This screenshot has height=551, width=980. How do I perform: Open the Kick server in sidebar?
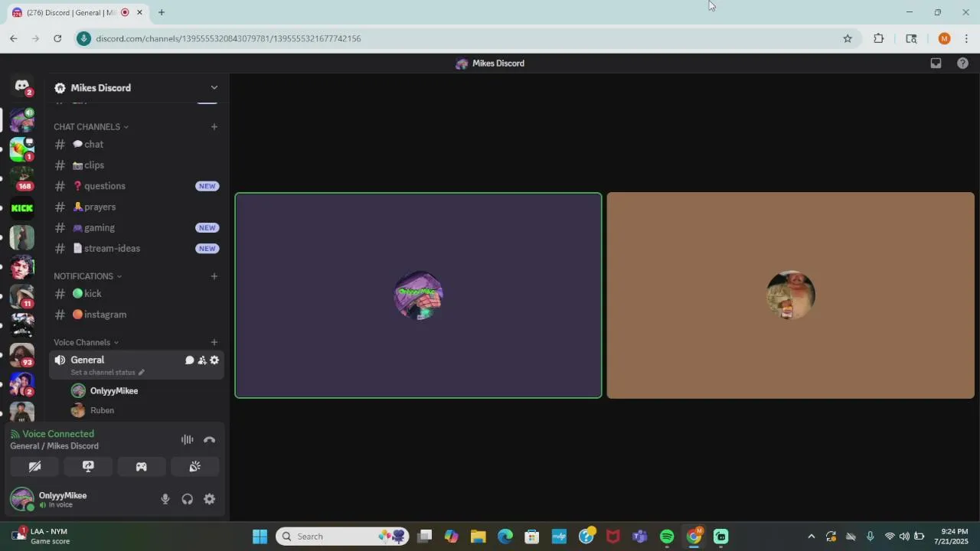tap(22, 208)
